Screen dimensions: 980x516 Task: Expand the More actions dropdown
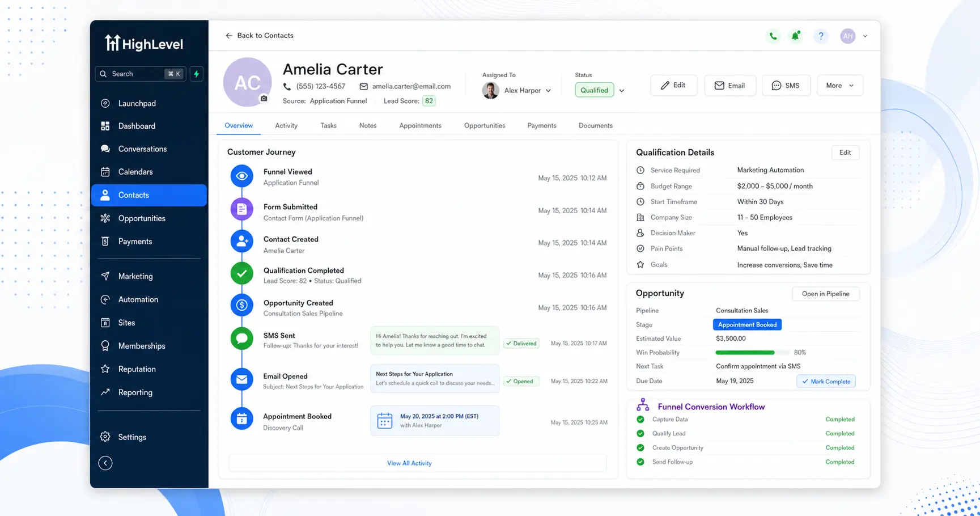839,86
